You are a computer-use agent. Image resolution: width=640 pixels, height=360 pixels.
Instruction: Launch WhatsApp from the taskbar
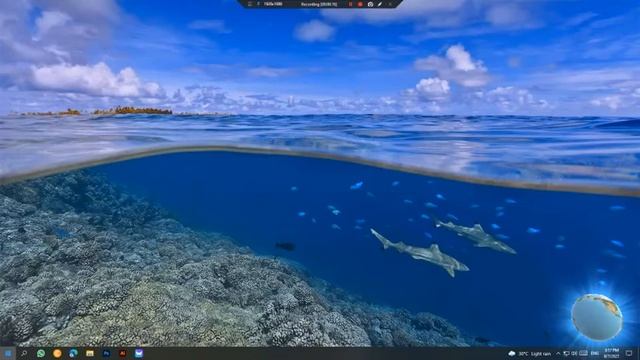click(x=41, y=353)
